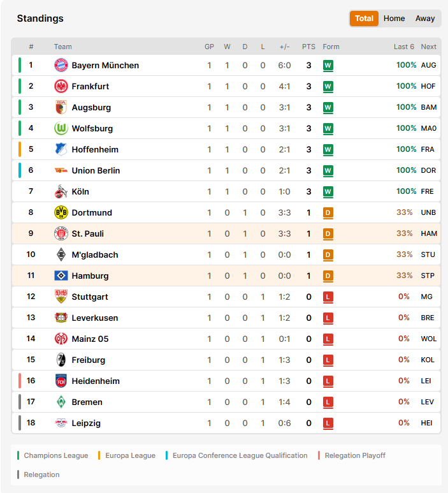448x493 pixels.
Task: Click the Wolfsburg green logo
Action: tap(61, 128)
